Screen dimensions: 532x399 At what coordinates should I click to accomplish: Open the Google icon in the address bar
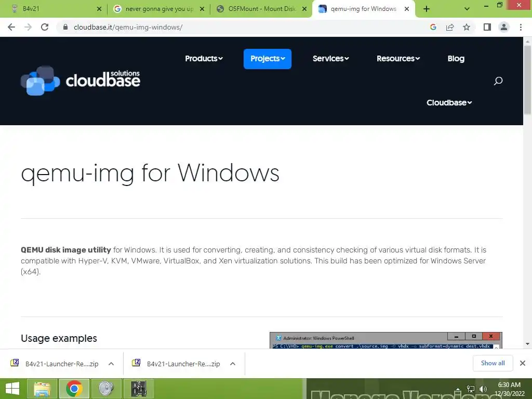point(433,27)
